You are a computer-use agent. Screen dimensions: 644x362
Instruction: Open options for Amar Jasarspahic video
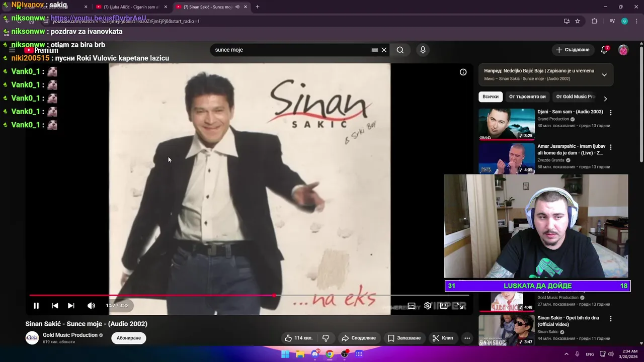[611, 147]
